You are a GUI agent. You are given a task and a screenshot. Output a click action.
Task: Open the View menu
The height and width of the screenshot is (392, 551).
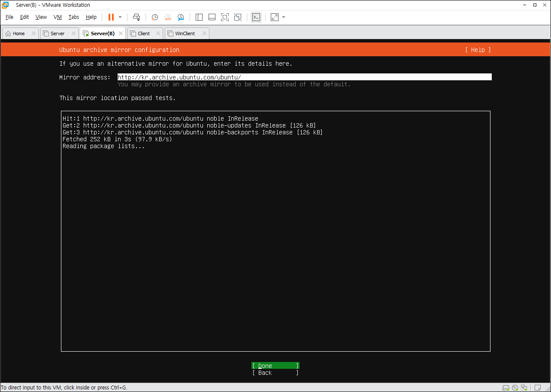coord(41,17)
